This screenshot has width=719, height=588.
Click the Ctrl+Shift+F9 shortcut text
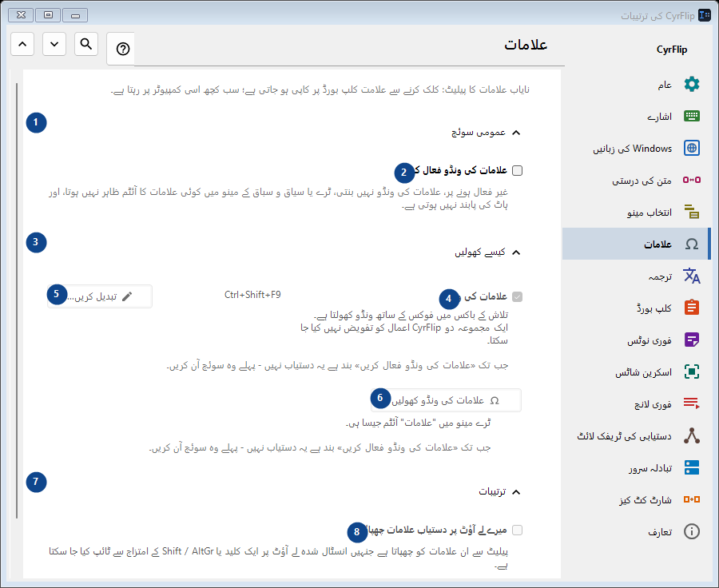252,295
